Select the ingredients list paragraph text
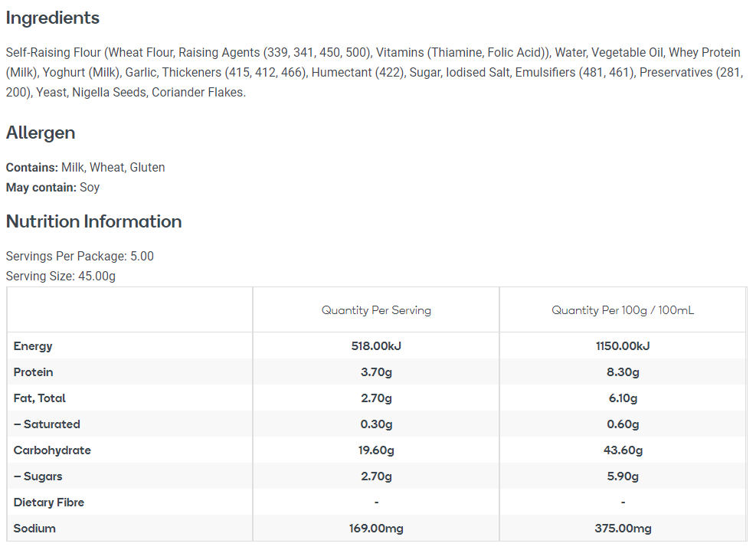 (373, 72)
